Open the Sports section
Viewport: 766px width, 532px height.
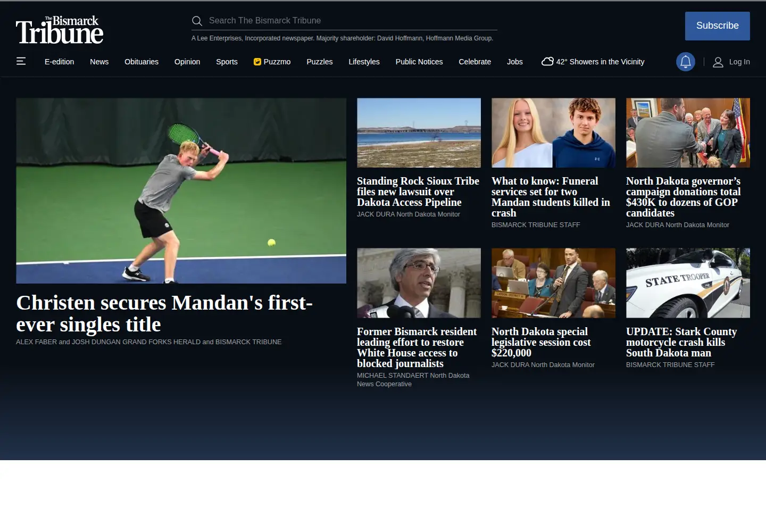pyautogui.click(x=227, y=62)
